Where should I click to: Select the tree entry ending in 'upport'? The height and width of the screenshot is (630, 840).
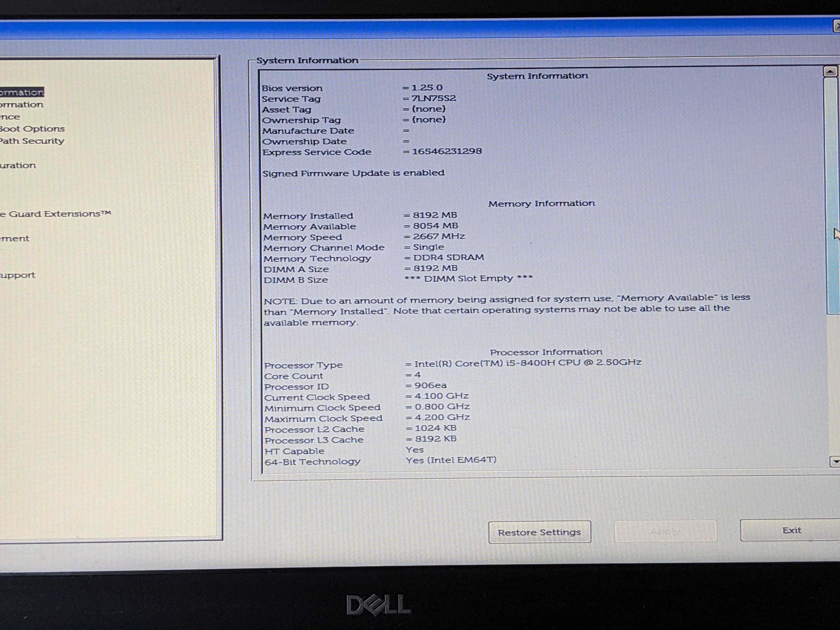pos(17,275)
